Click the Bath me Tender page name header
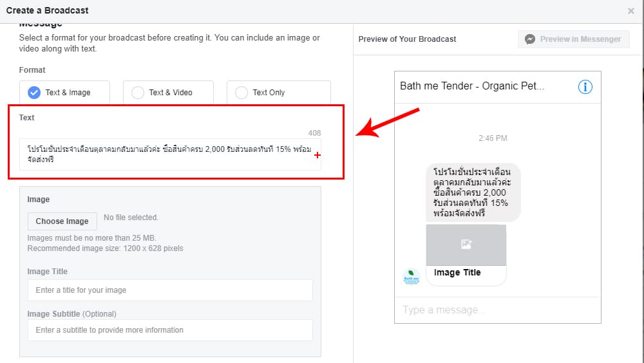The height and width of the screenshot is (363, 644). click(472, 86)
